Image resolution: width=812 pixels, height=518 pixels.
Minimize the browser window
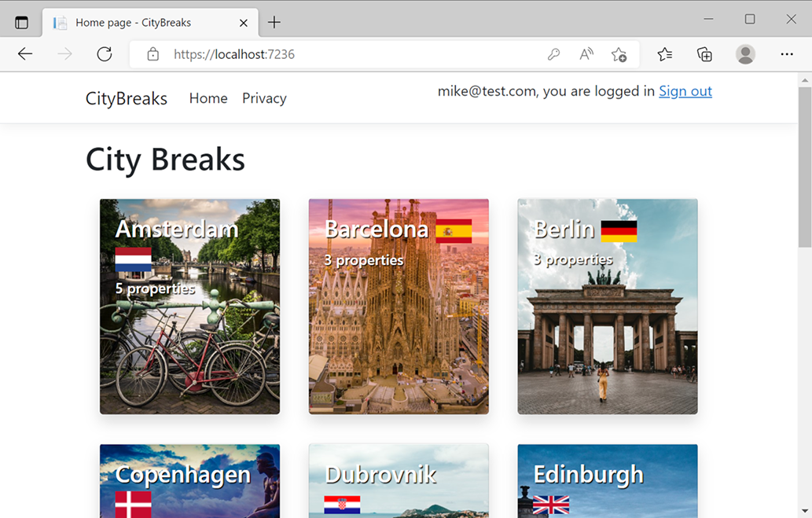708,19
